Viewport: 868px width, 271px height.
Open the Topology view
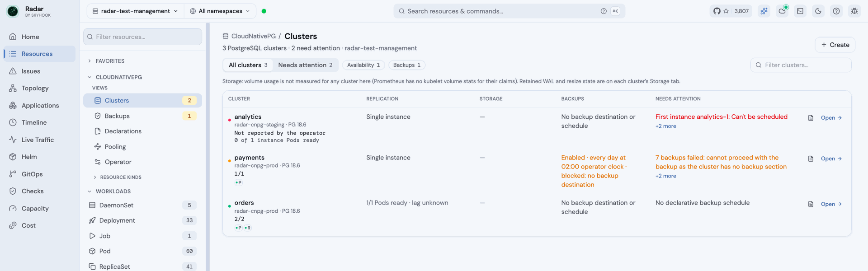coord(39,88)
